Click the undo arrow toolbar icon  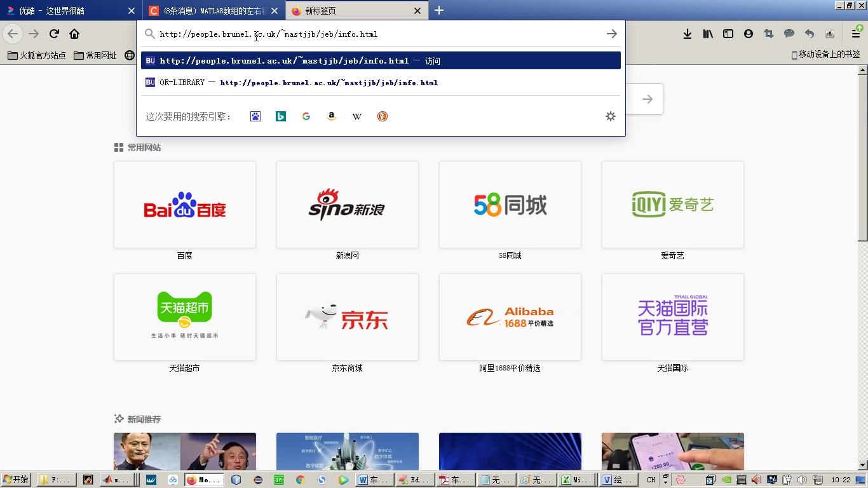tap(810, 34)
